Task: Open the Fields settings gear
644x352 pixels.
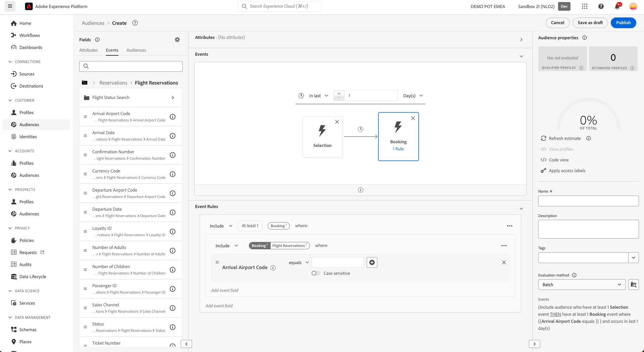Action: 177,40
